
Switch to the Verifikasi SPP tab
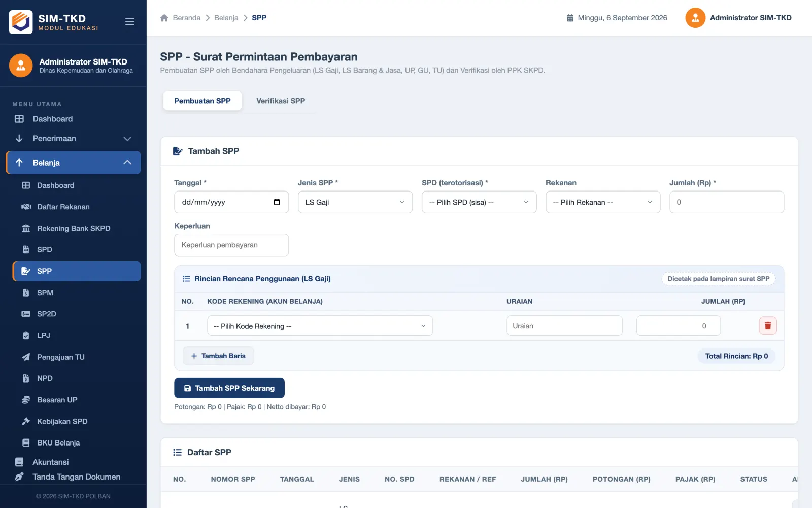tap(281, 101)
